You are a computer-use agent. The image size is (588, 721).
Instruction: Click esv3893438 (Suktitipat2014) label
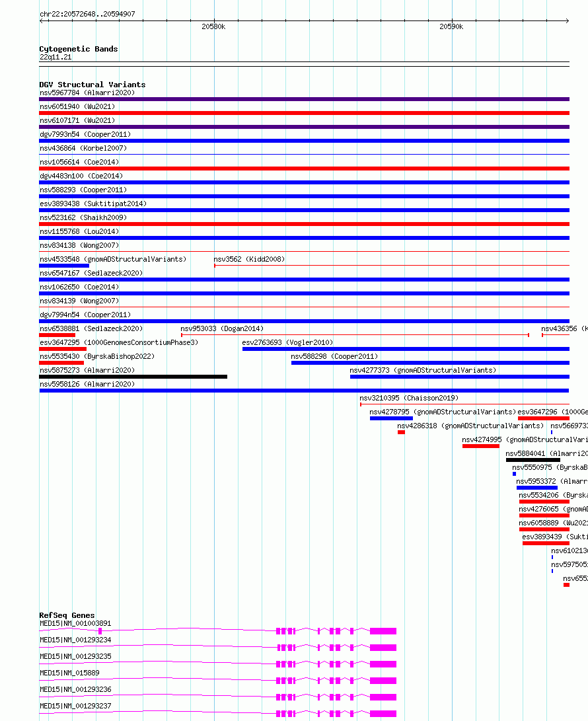[93, 204]
